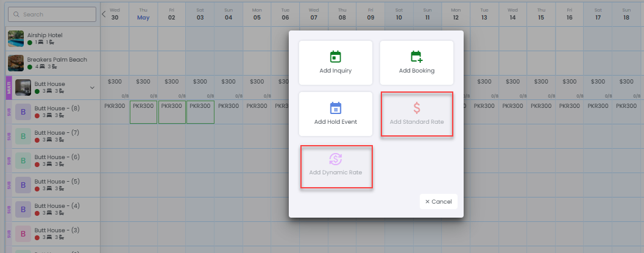Image resolution: width=644 pixels, height=253 pixels.
Task: Click $300 rate under Wed 30 for Butt House
Action: point(115,82)
